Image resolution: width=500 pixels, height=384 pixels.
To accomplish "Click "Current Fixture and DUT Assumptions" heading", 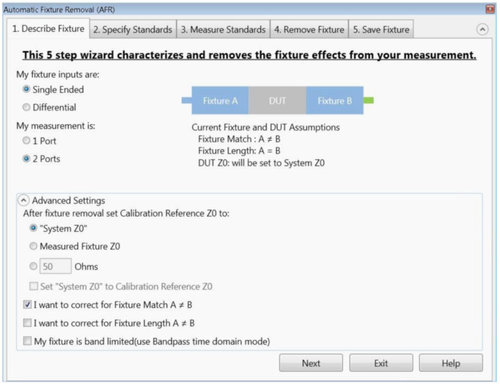I will [266, 127].
